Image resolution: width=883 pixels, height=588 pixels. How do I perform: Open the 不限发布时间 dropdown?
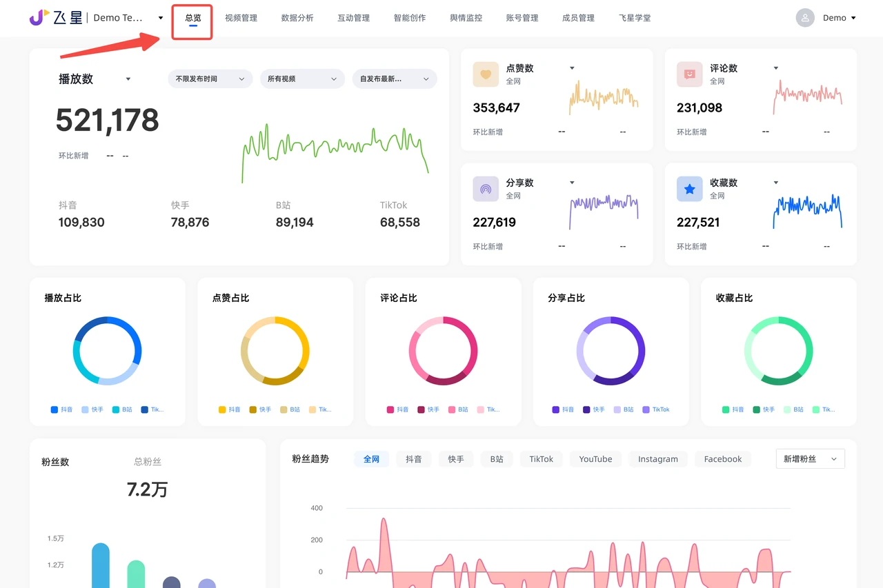tap(209, 79)
